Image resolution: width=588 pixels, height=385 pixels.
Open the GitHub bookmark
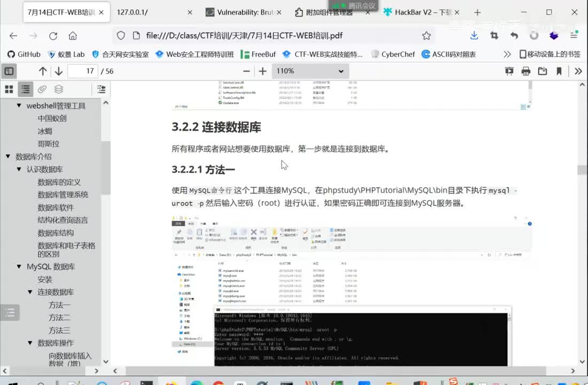pyautogui.click(x=24, y=55)
